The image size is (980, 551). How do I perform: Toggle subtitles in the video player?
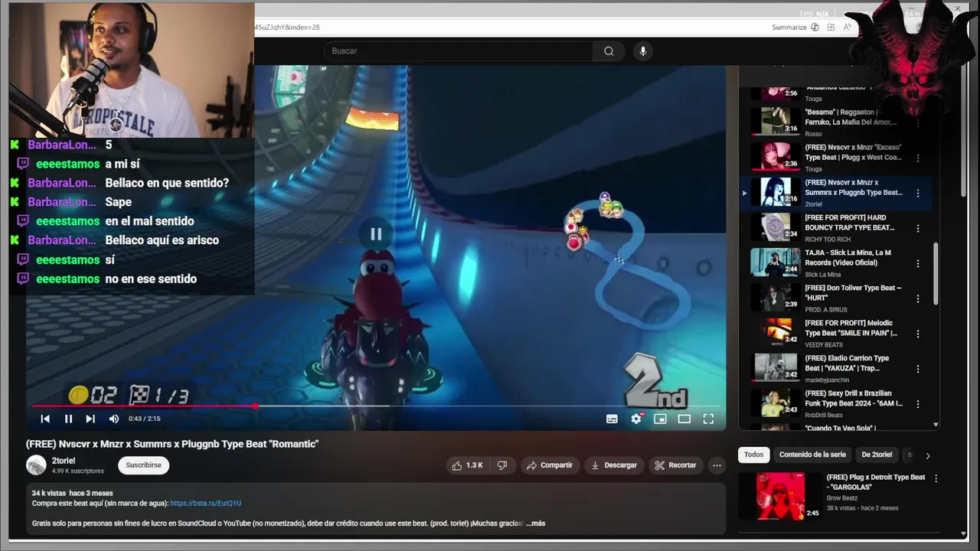coord(612,419)
